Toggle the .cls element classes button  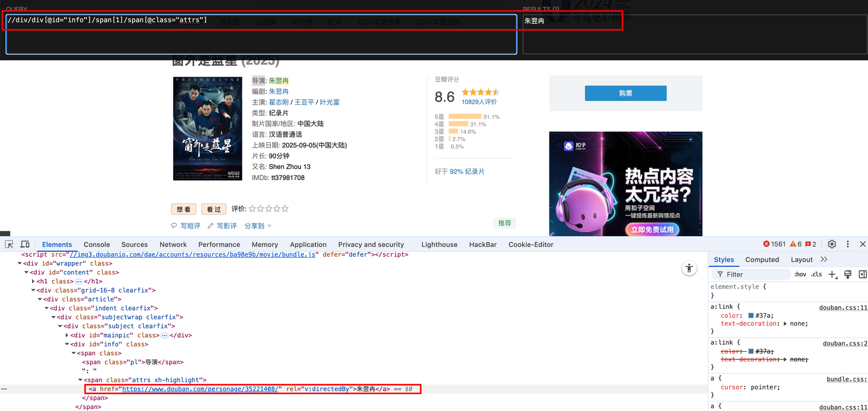[816, 274]
